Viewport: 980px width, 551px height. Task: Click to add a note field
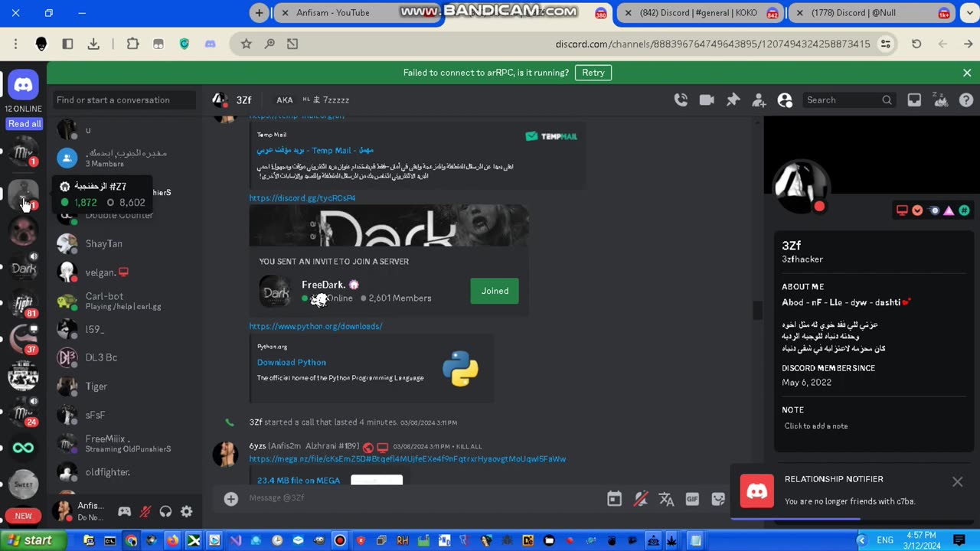[816, 426]
